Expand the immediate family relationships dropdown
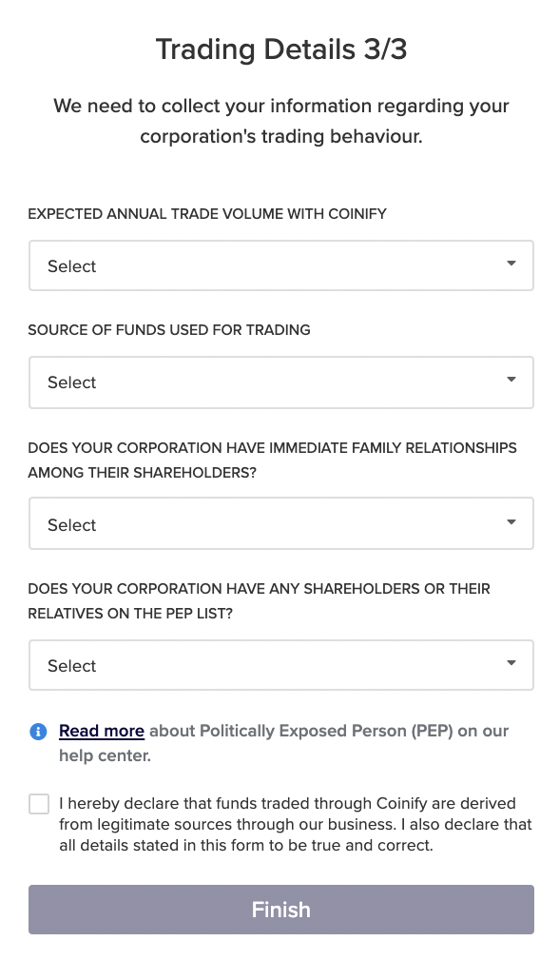This screenshot has width=559, height=980. click(281, 523)
